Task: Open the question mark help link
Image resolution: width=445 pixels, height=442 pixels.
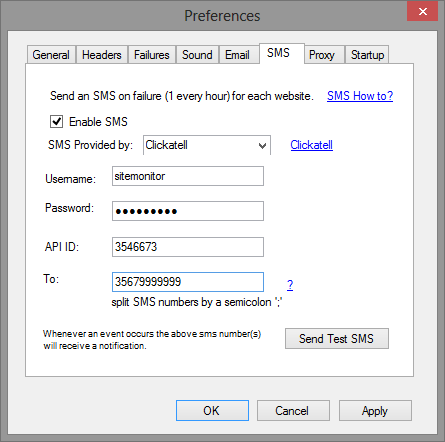Action: (x=290, y=285)
